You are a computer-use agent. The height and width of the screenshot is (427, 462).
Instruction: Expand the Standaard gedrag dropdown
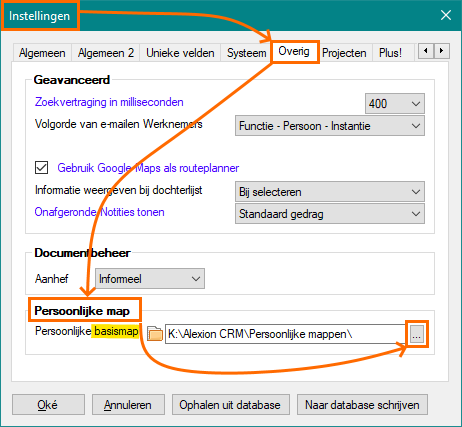pos(330,214)
